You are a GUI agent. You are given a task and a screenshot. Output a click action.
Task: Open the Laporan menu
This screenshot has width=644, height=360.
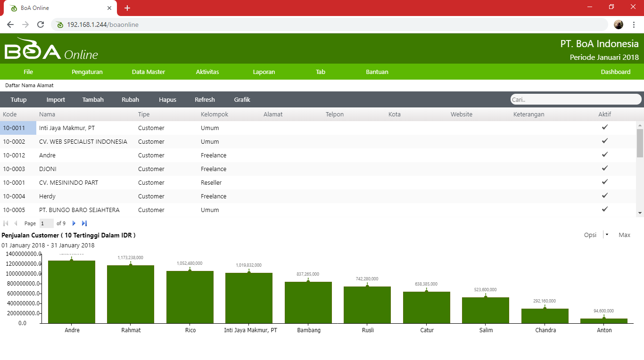click(264, 72)
